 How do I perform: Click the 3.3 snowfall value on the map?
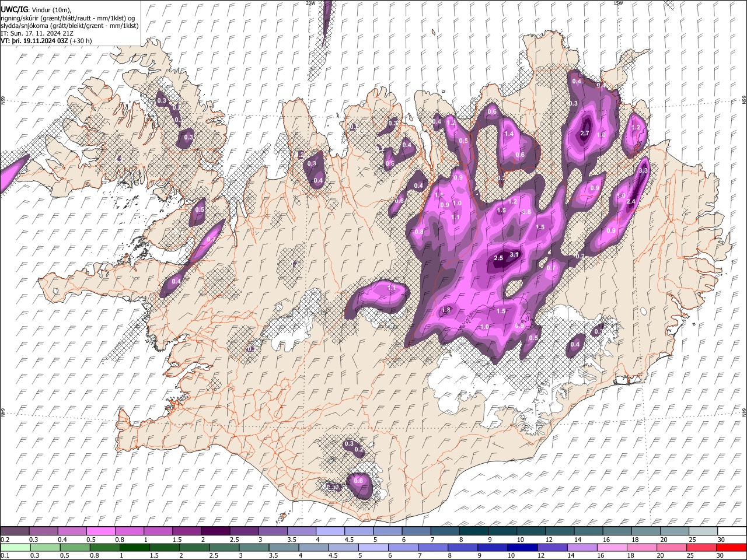click(643, 170)
